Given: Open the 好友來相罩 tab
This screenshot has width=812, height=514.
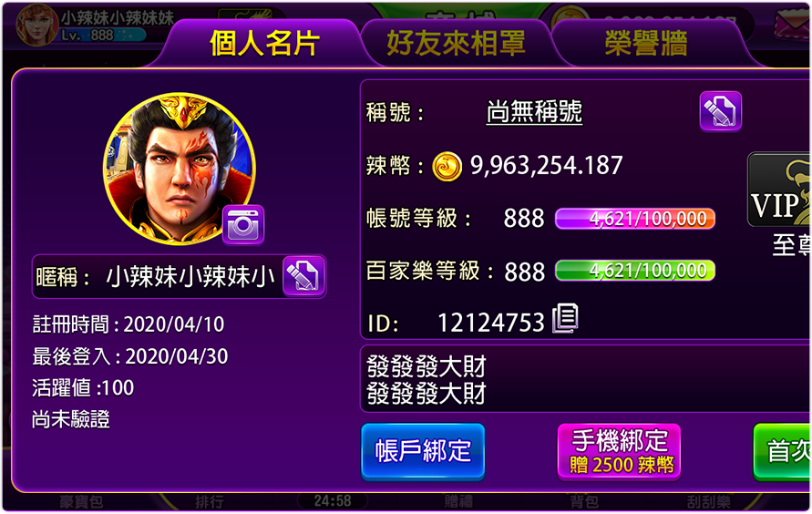Looking at the screenshot, I should click(x=456, y=43).
